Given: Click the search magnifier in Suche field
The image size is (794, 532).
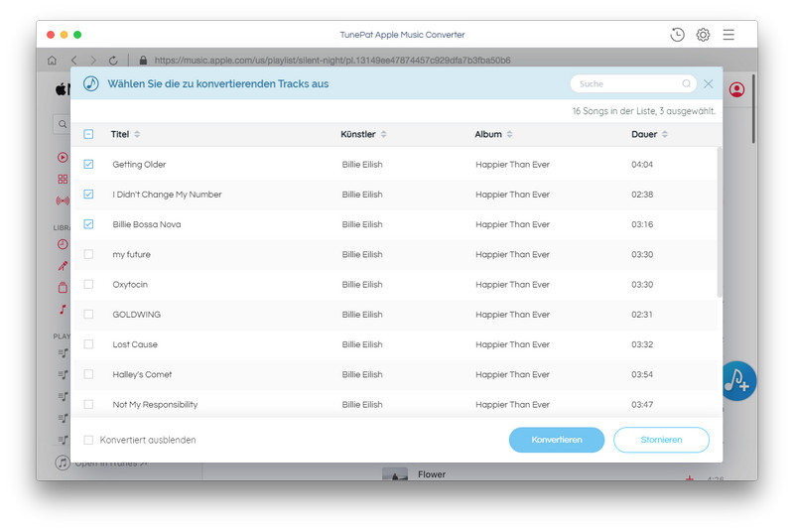Looking at the screenshot, I should [686, 84].
